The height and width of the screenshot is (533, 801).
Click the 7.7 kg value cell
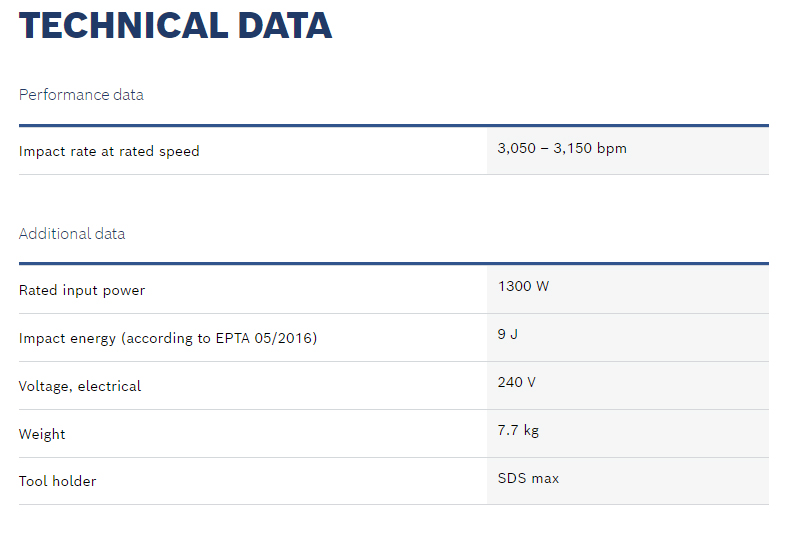pos(628,434)
